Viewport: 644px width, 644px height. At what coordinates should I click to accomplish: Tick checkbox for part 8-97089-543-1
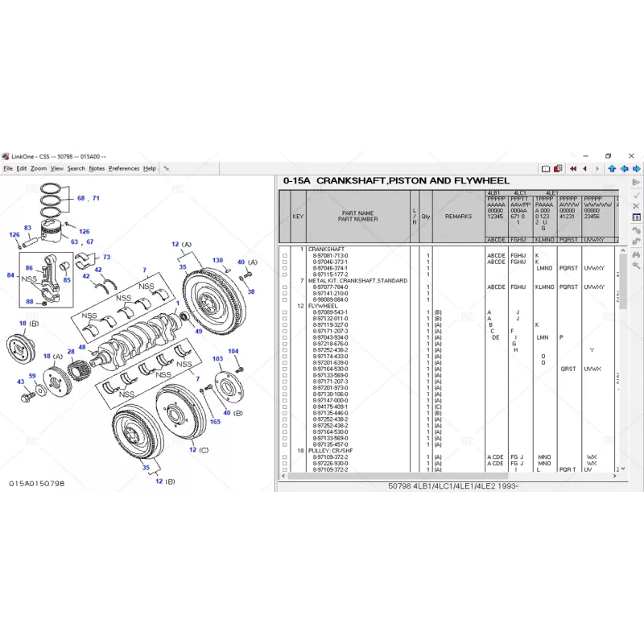pos(285,312)
